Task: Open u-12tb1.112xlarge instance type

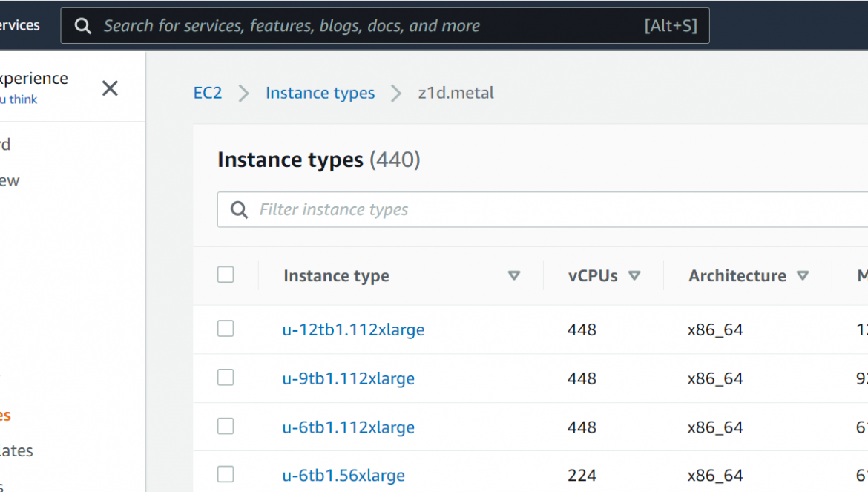Action: click(353, 329)
